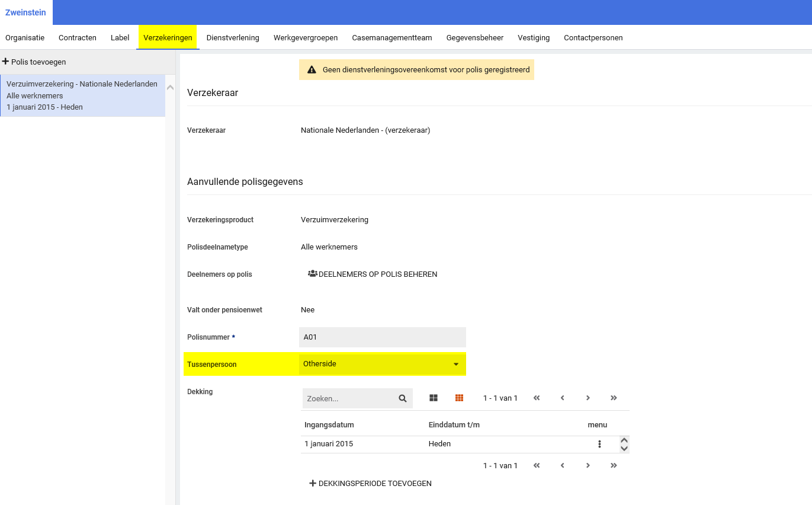Go to previous page in top pagination
812x505 pixels.
click(x=562, y=398)
